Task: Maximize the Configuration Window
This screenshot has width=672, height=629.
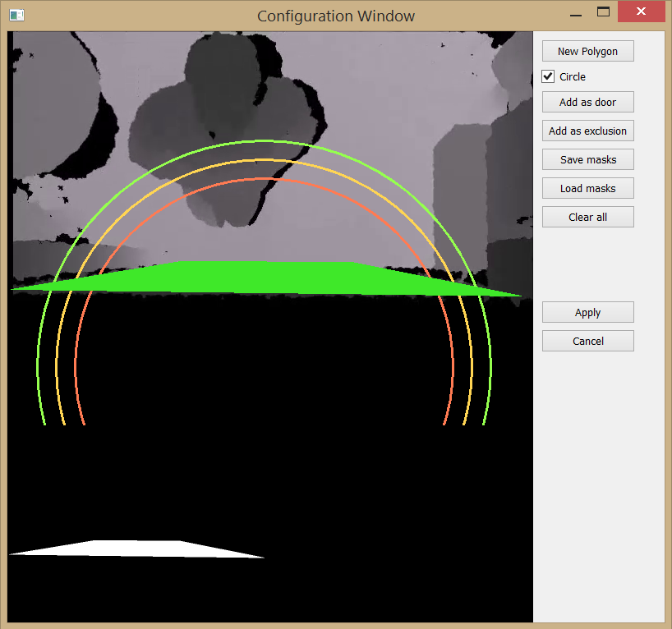Action: [x=603, y=12]
